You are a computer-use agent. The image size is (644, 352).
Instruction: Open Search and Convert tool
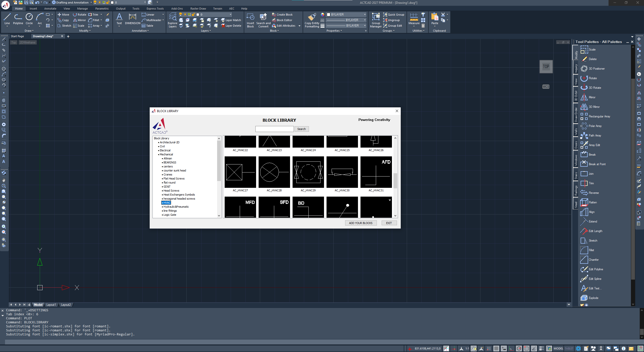pyautogui.click(x=263, y=20)
